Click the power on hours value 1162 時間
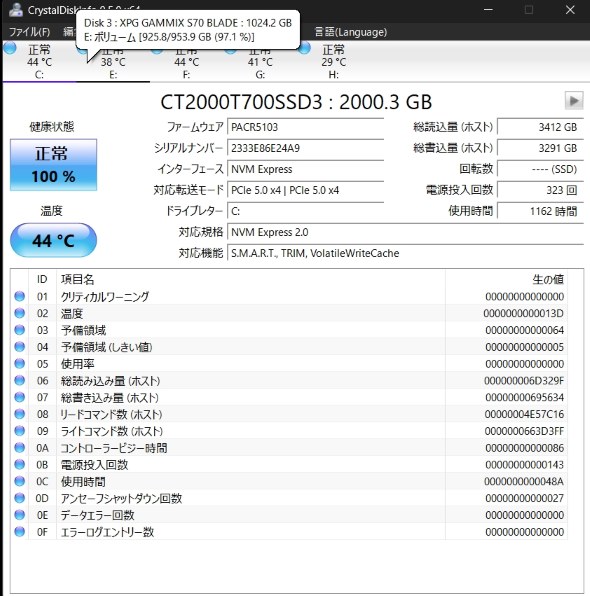The width and height of the screenshot is (590, 596). [540, 211]
